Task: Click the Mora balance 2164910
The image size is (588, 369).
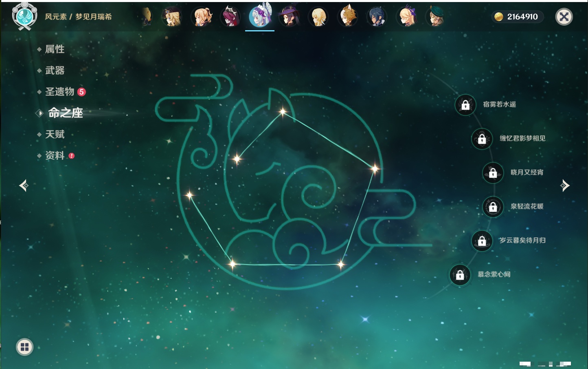Action: 522,17
